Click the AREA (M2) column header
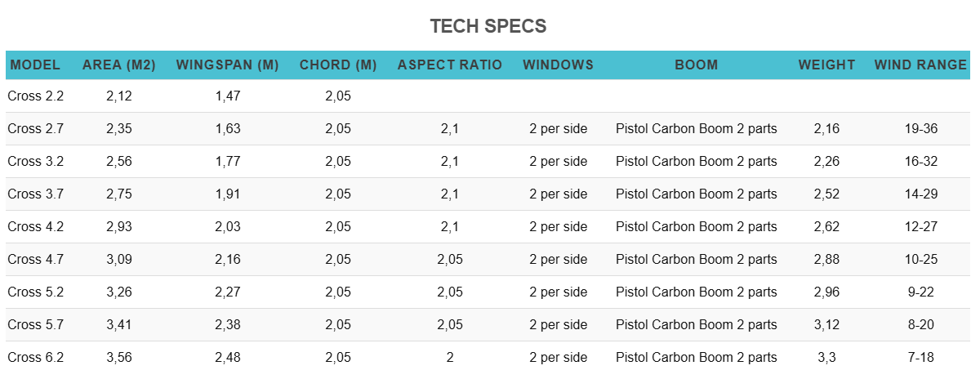 [x=119, y=65]
